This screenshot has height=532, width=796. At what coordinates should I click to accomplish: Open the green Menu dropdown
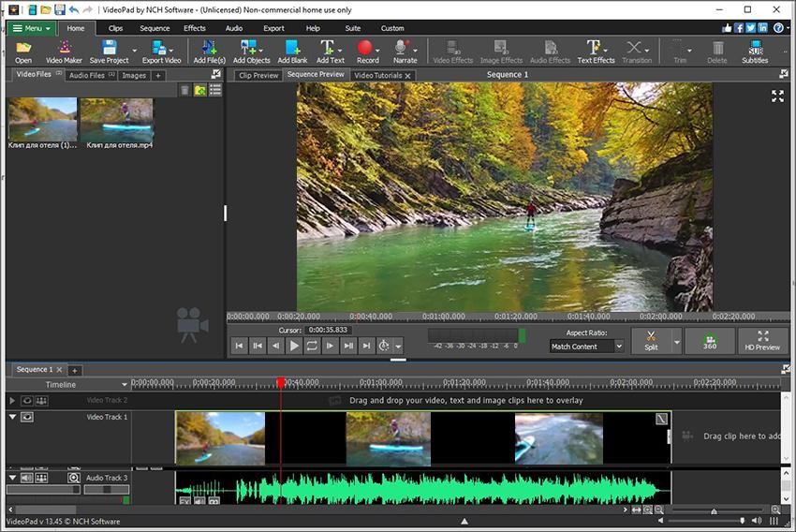[x=31, y=28]
